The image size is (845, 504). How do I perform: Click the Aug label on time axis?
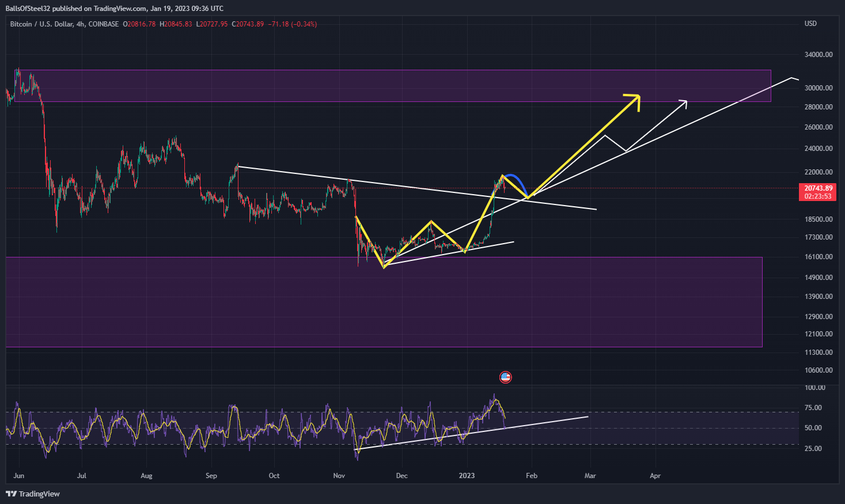146,476
